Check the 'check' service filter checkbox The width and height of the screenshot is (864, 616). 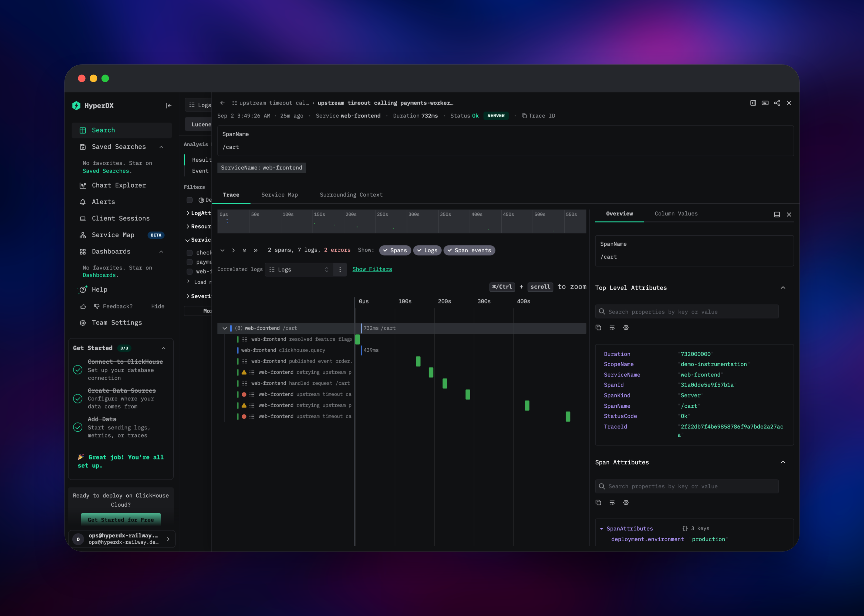[190, 253]
